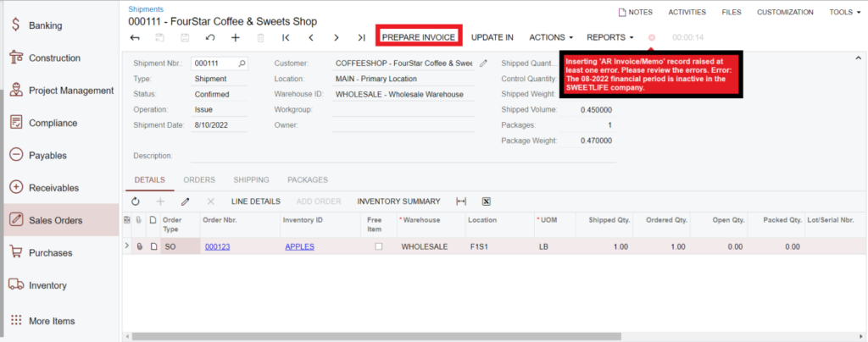Open order number 000123 link
The width and height of the screenshot is (868, 342).
point(217,246)
